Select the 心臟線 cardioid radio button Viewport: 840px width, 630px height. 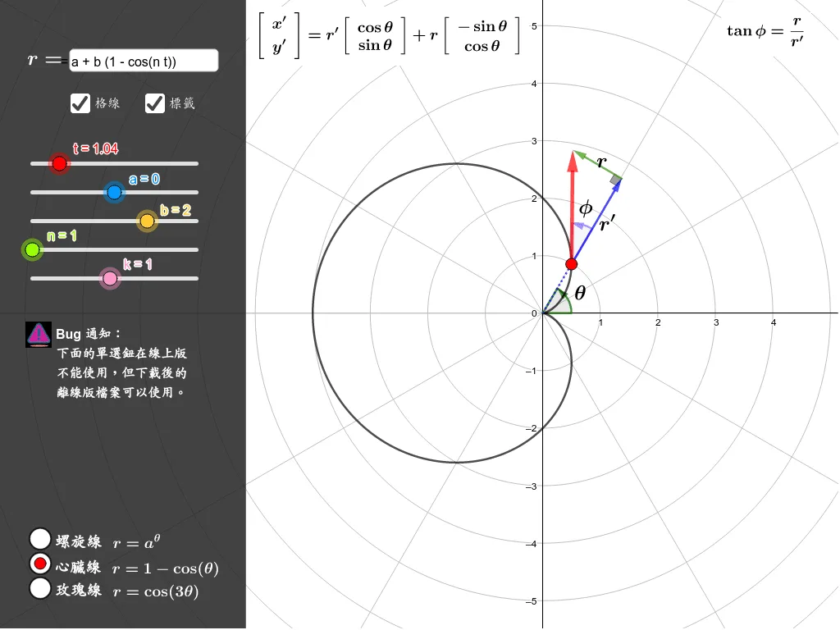[x=40, y=564]
